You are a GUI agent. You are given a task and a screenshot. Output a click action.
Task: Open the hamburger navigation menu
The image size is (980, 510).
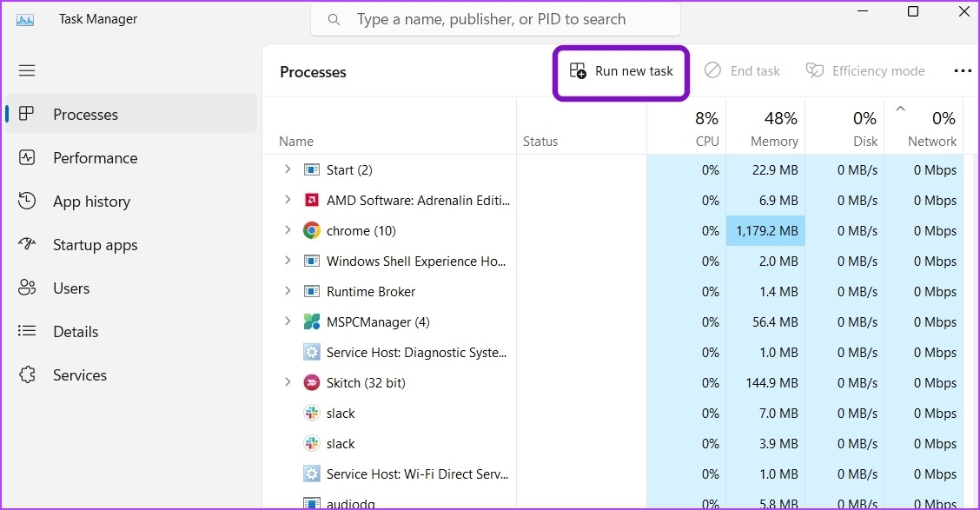[x=27, y=70]
